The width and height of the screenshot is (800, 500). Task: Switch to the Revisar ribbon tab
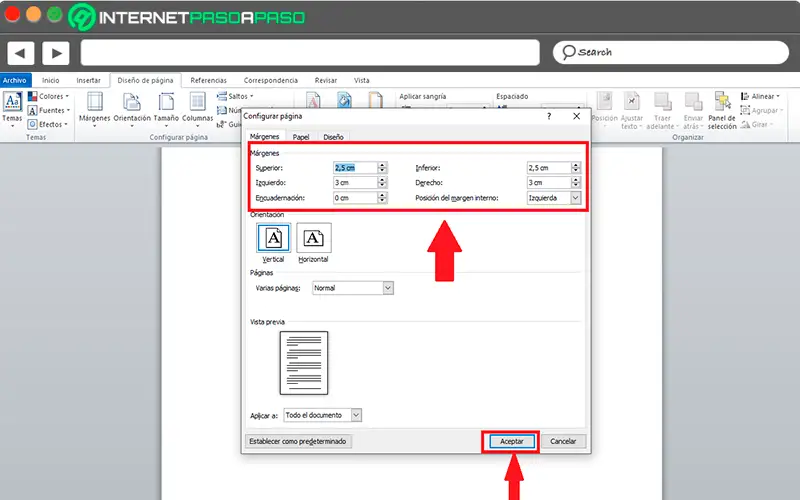pos(326,80)
